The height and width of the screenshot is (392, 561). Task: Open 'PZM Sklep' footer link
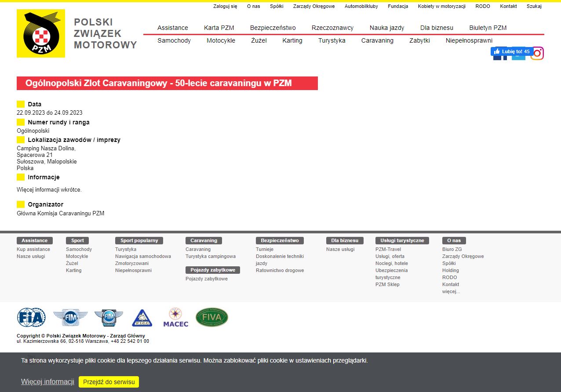pos(387,284)
